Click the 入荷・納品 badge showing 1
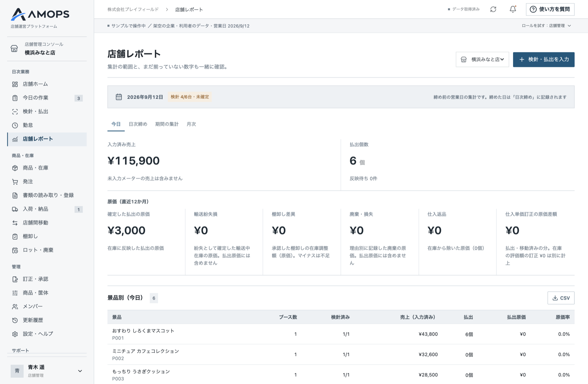Screen dimensions: 588x384 [78, 209]
